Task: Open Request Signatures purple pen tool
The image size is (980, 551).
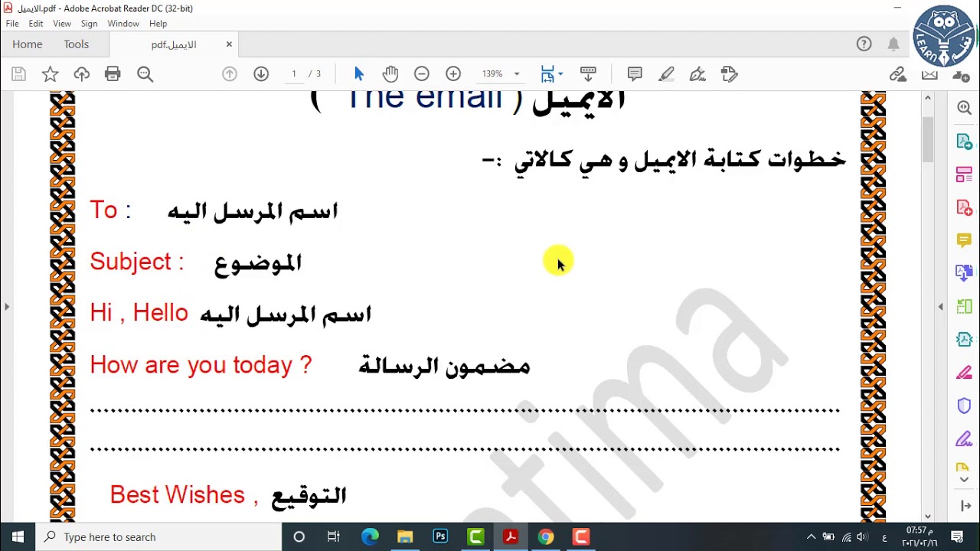Action: [x=964, y=439]
